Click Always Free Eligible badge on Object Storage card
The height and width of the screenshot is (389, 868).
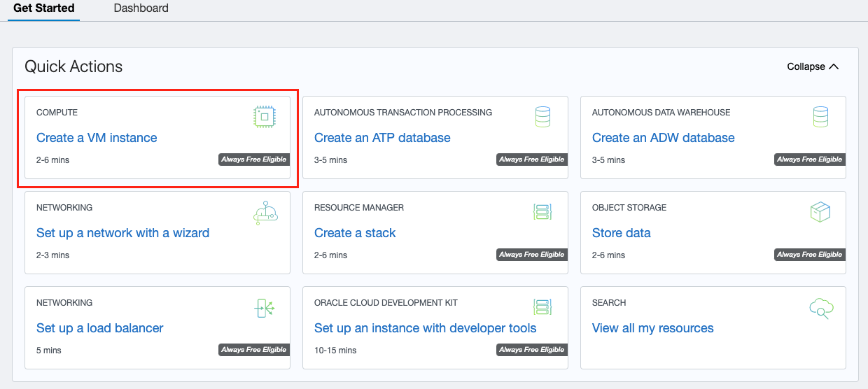809,255
